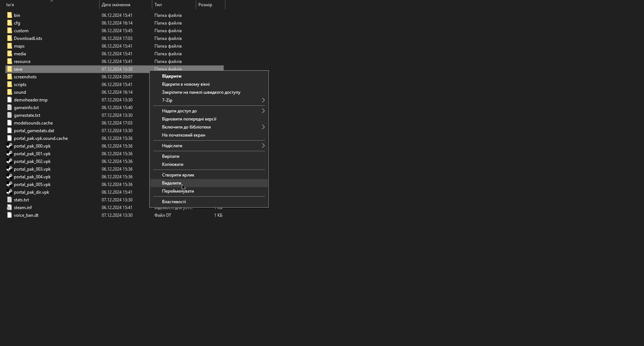This screenshot has width=644, height=346.
Task: Click the 'Файл DT' type of voice_ban.dt
Action: pyautogui.click(x=163, y=215)
